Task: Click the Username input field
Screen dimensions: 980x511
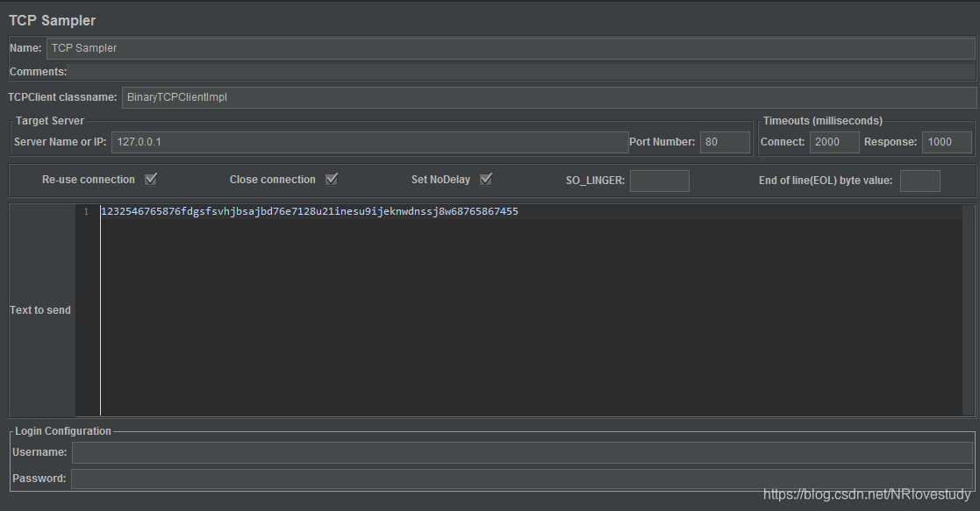Action: click(x=523, y=452)
